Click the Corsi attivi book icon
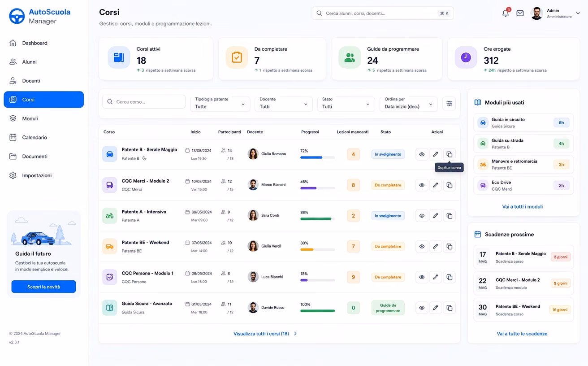This screenshot has height=366, width=588. [119, 57]
